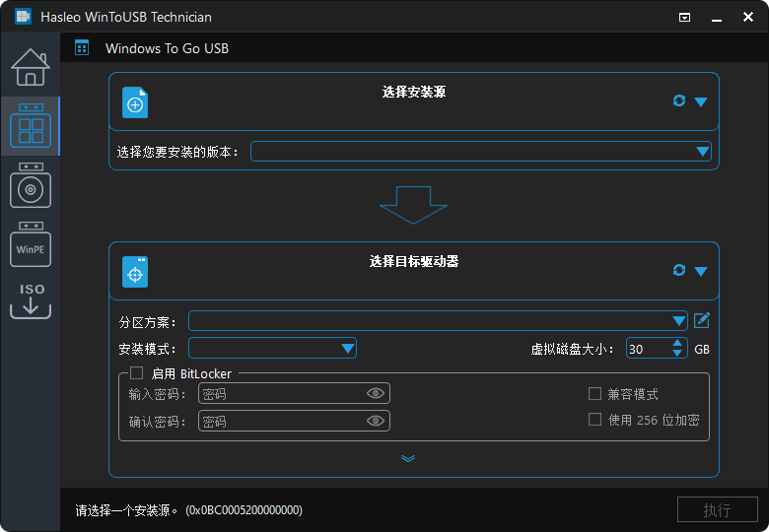Click the installation source file icon
The width and height of the screenshot is (769, 532).
(x=135, y=102)
